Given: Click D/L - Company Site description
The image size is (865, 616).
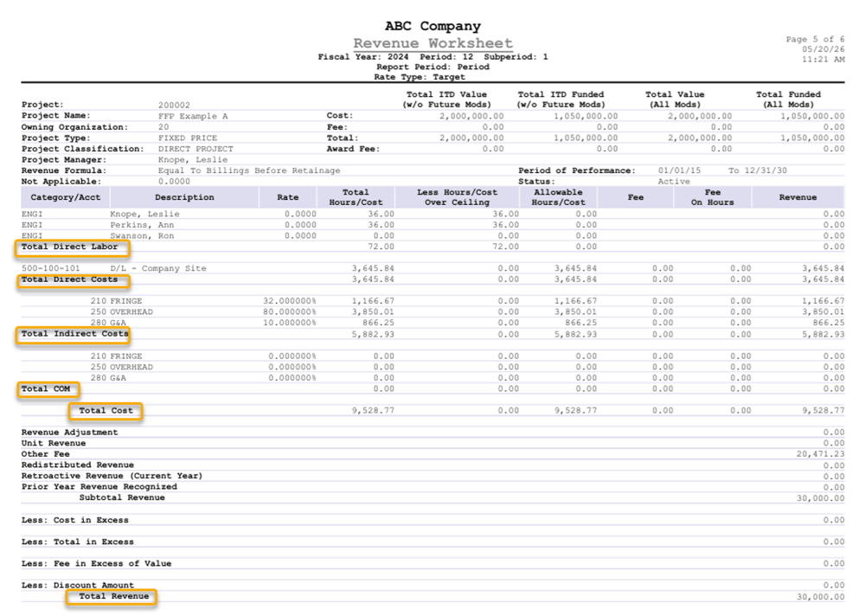Looking at the screenshot, I should pyautogui.click(x=157, y=268).
